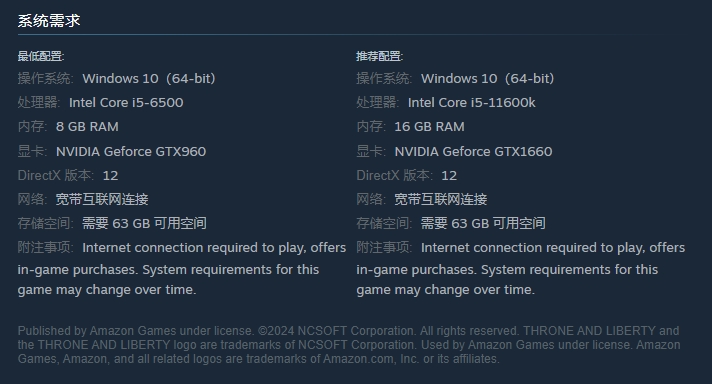
Task: Click the recommended processor Intel Core i5-11600k text
Action: tap(472, 103)
